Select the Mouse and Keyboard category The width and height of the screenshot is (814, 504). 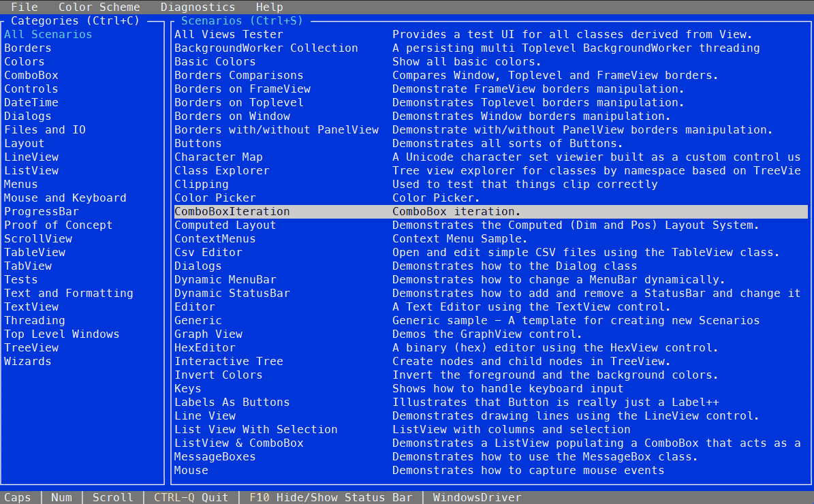click(x=65, y=198)
